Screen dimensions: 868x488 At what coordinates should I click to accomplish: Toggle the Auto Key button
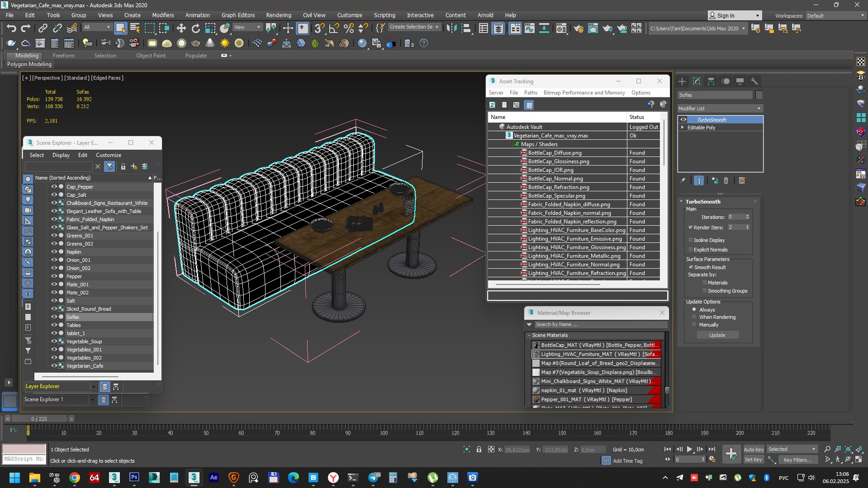pos(754,449)
